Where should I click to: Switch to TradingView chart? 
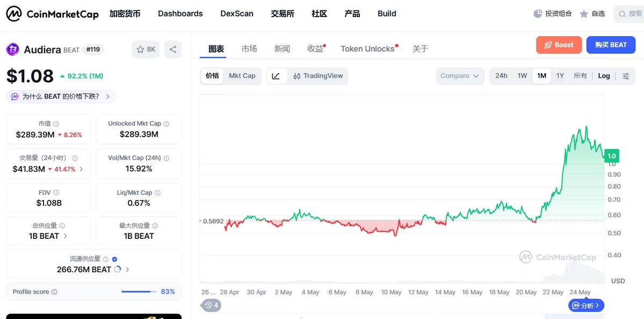pos(318,76)
